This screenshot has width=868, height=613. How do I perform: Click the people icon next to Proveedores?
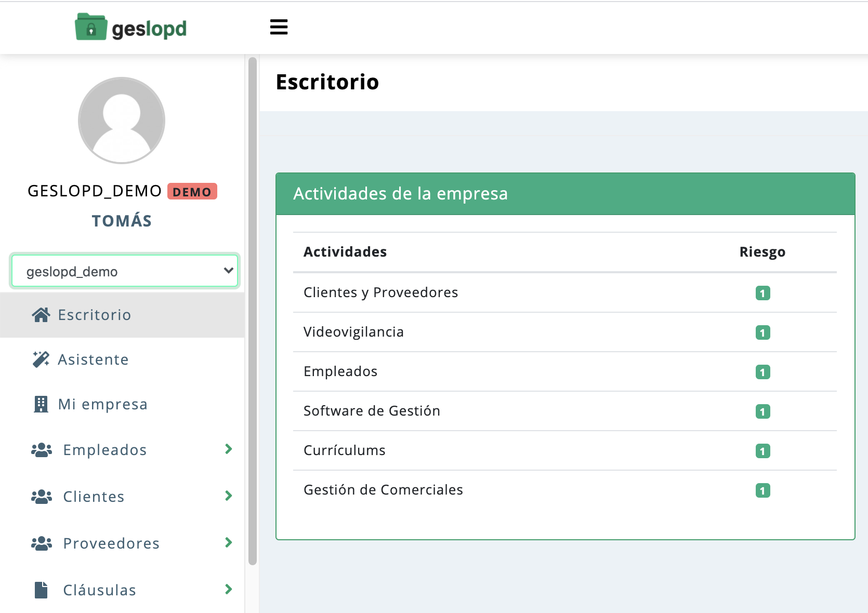coord(42,543)
